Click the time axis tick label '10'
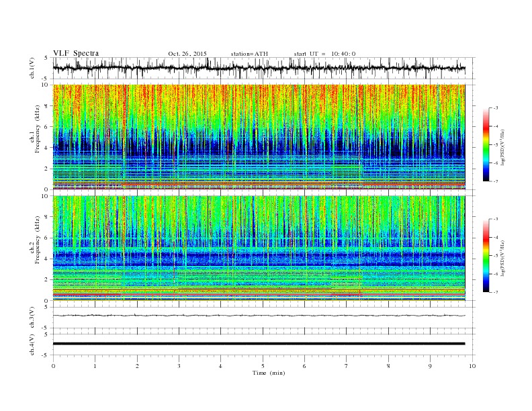This screenshot has height=411, width=532. [x=472, y=366]
